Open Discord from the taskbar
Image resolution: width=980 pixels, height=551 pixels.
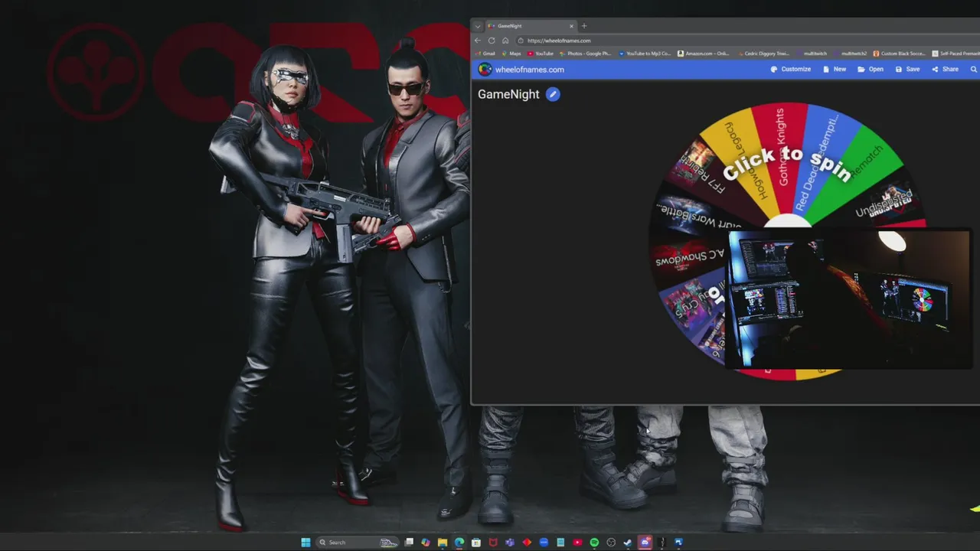645,543
